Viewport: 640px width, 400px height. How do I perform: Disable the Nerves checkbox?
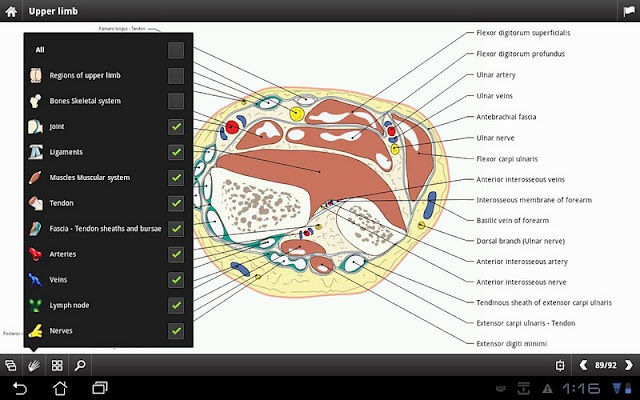(176, 331)
